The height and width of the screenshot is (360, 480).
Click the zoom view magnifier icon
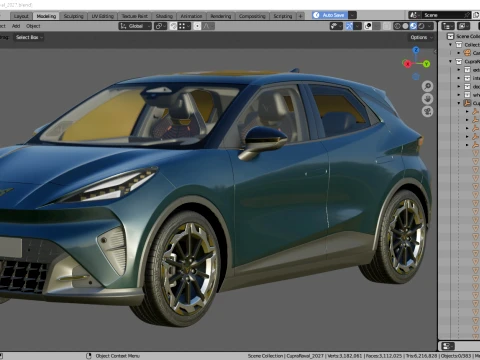[427, 86]
